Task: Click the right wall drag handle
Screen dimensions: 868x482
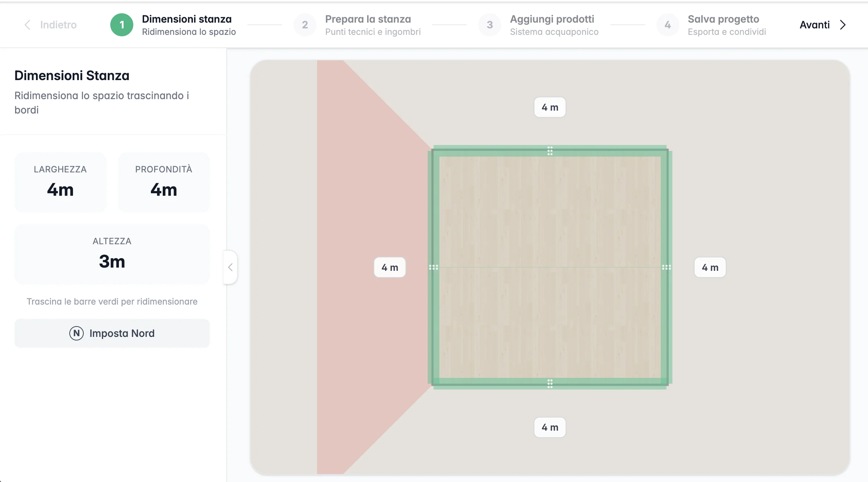Action: coord(666,267)
